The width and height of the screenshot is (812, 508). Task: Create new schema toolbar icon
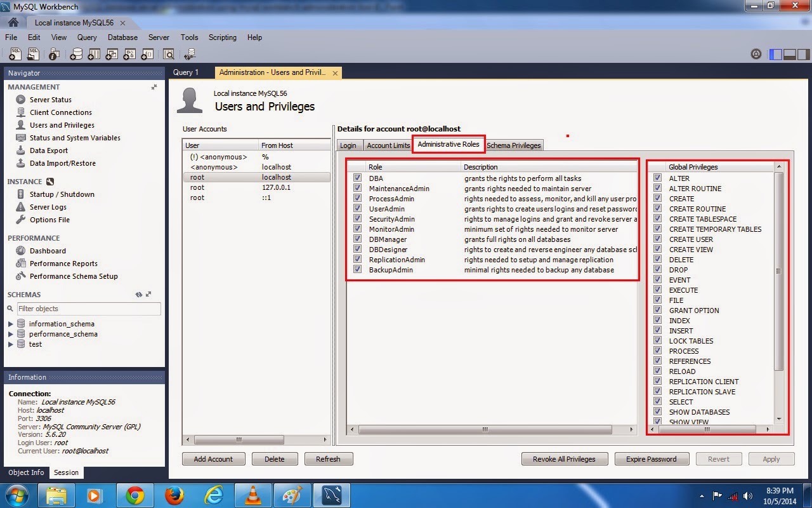[x=75, y=54]
